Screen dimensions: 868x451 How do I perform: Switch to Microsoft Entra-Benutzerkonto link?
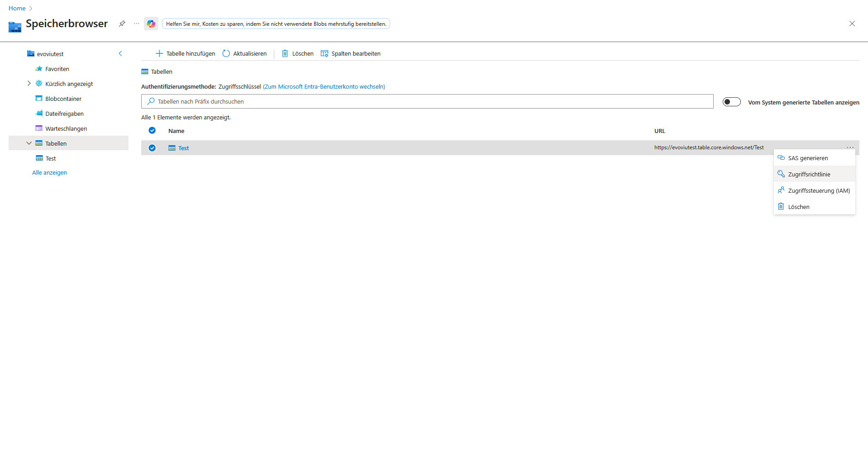324,86
